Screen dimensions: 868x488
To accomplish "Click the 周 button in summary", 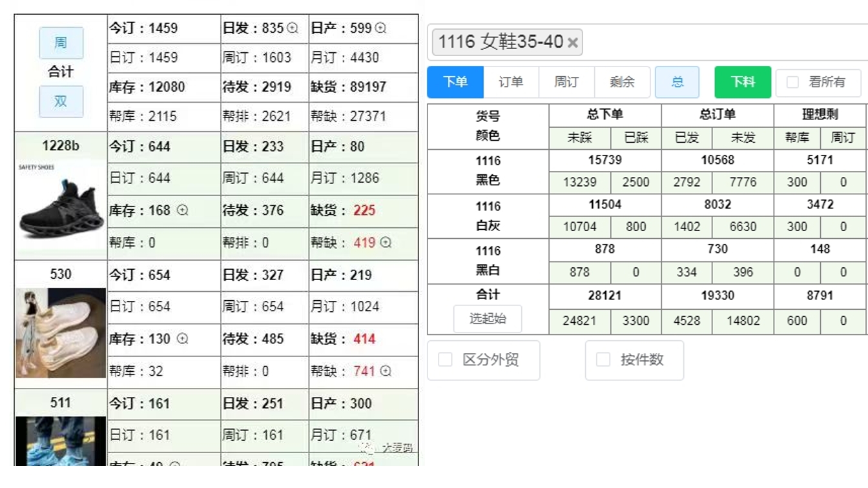I will [61, 43].
